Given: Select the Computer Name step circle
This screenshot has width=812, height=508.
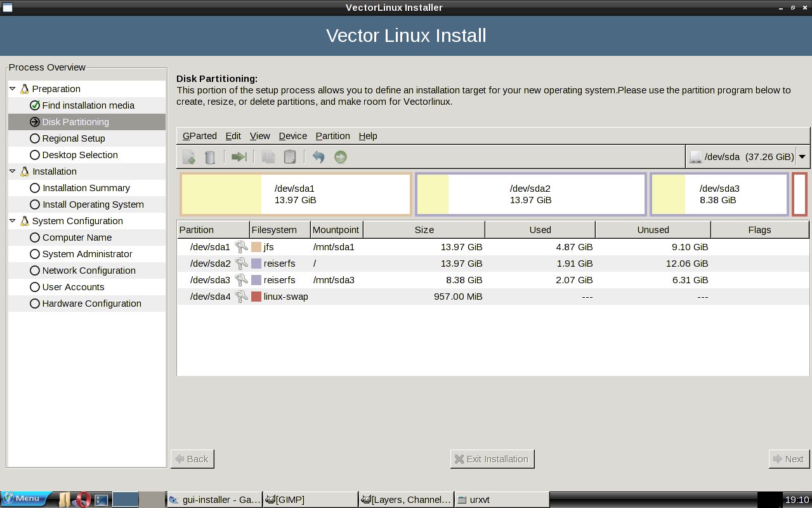Looking at the screenshot, I should 35,237.
